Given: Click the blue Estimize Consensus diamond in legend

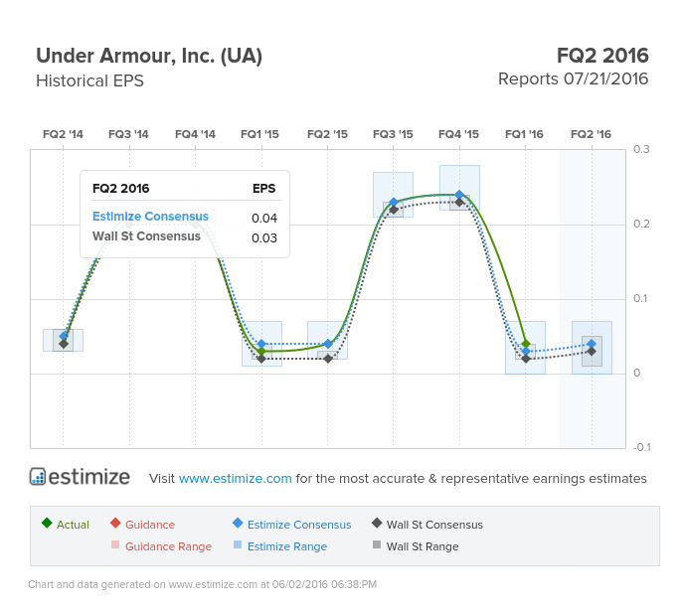Looking at the screenshot, I should (x=238, y=523).
